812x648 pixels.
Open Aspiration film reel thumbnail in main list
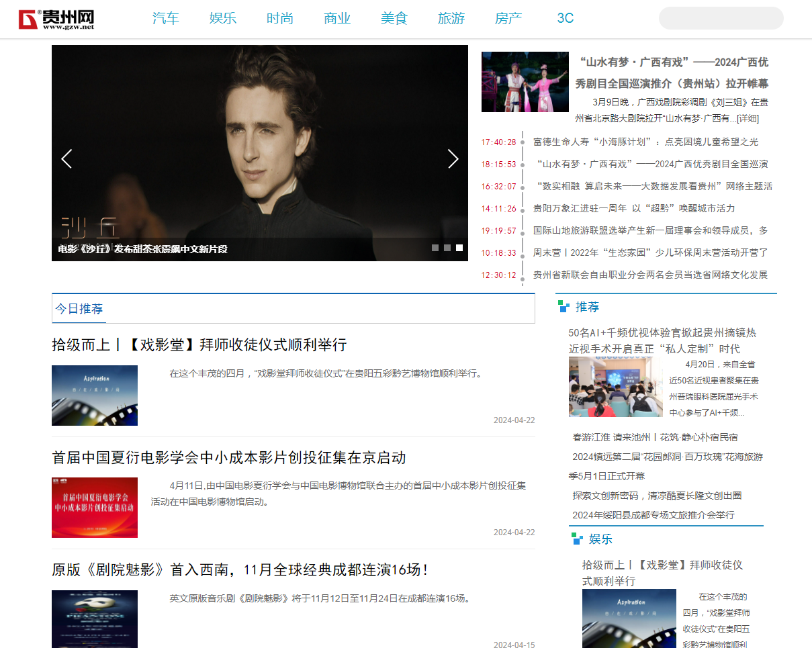pos(95,396)
